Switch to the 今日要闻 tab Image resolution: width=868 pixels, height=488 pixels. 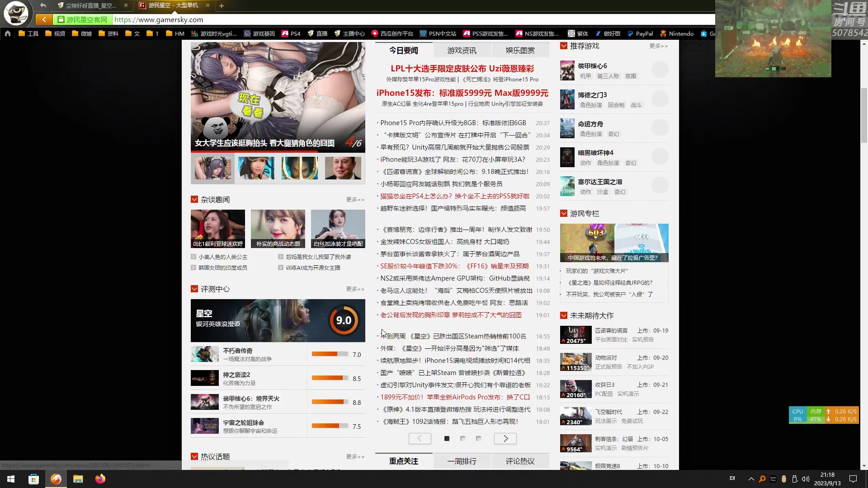click(x=404, y=50)
